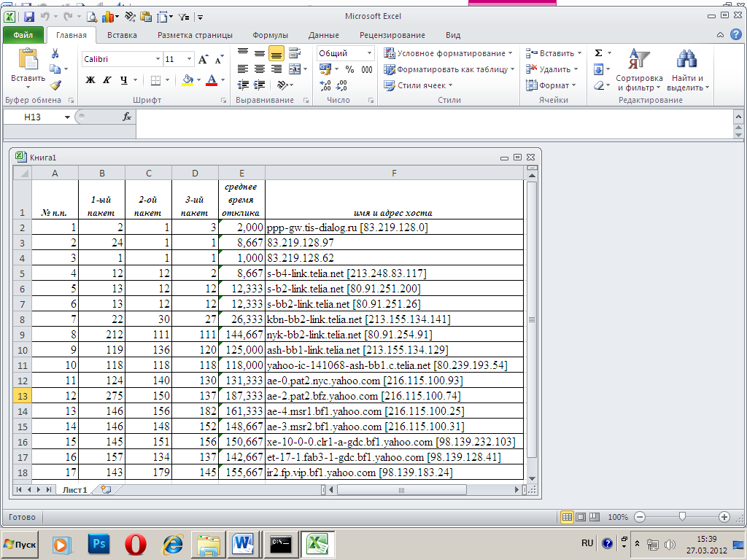Click the insert new sheet icon
This screenshot has height=560, width=747.
(106, 489)
